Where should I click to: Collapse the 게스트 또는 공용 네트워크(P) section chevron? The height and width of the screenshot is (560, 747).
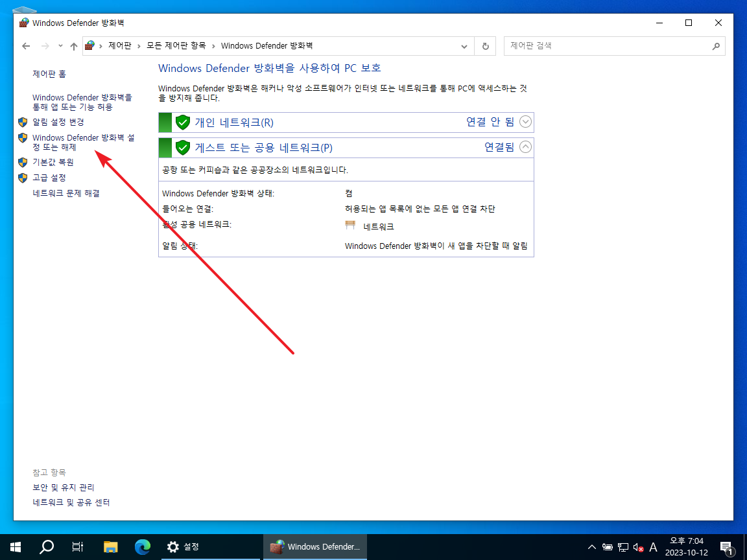pos(525,146)
